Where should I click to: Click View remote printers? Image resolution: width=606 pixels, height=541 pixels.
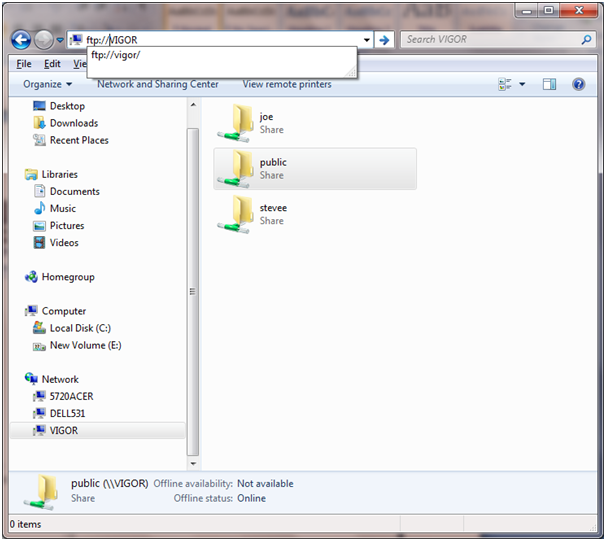(x=287, y=85)
